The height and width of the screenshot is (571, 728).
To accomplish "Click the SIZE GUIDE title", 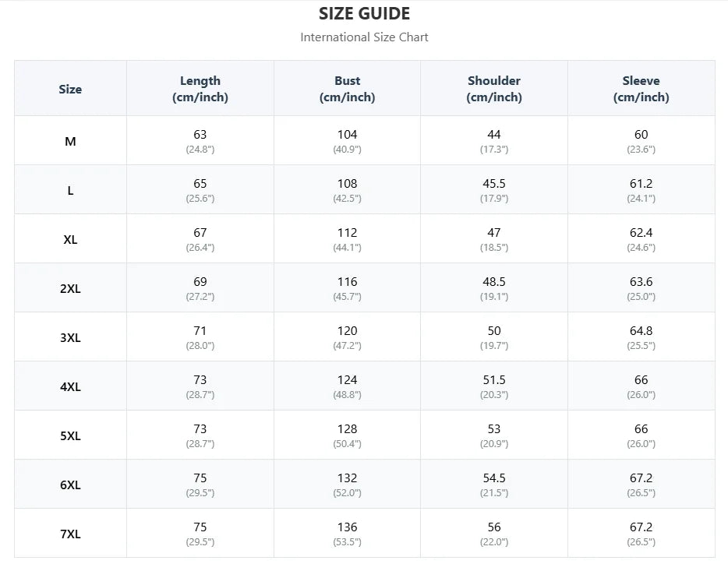I will [x=365, y=14].
